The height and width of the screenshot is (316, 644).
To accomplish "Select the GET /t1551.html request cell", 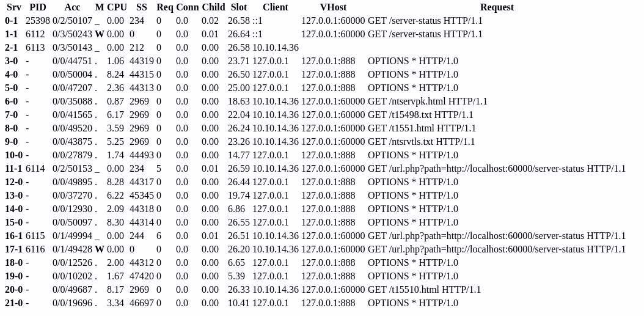I will pos(422,128).
